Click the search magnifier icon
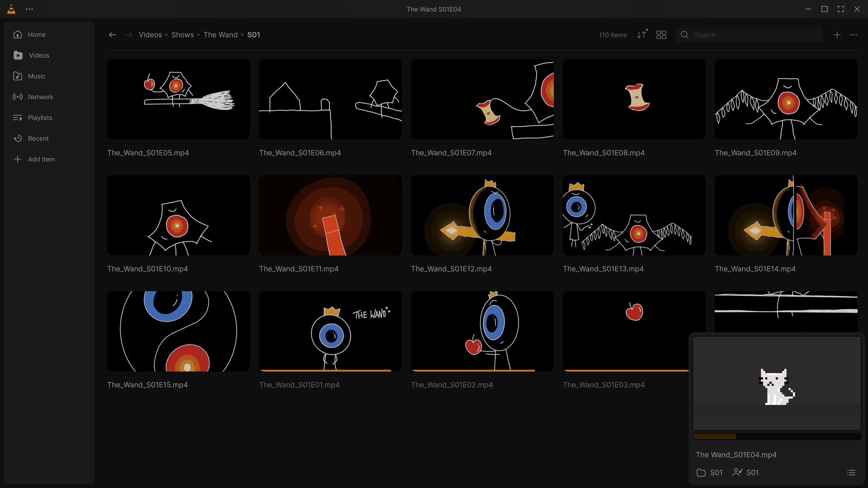 point(685,35)
